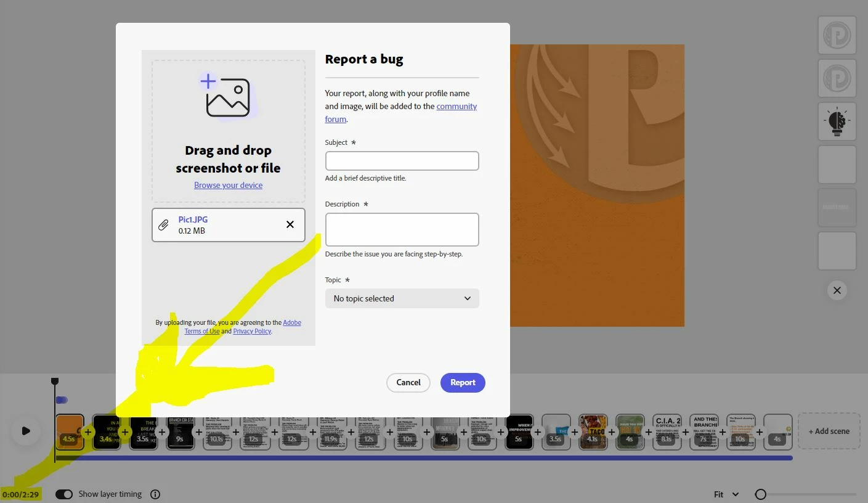Click the 'Report a bug' heading
Viewport: 868px width, 503px height.
[364, 59]
